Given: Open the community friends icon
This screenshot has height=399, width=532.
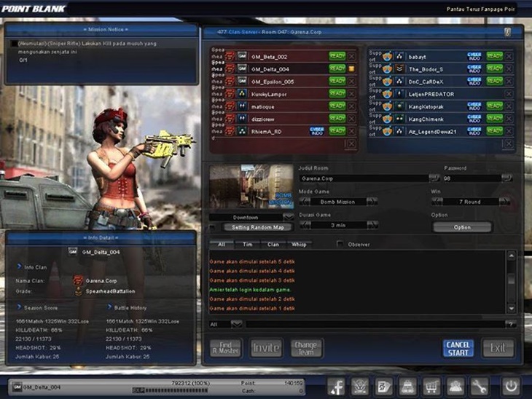Looking at the screenshot, I should pyautogui.click(x=455, y=386).
